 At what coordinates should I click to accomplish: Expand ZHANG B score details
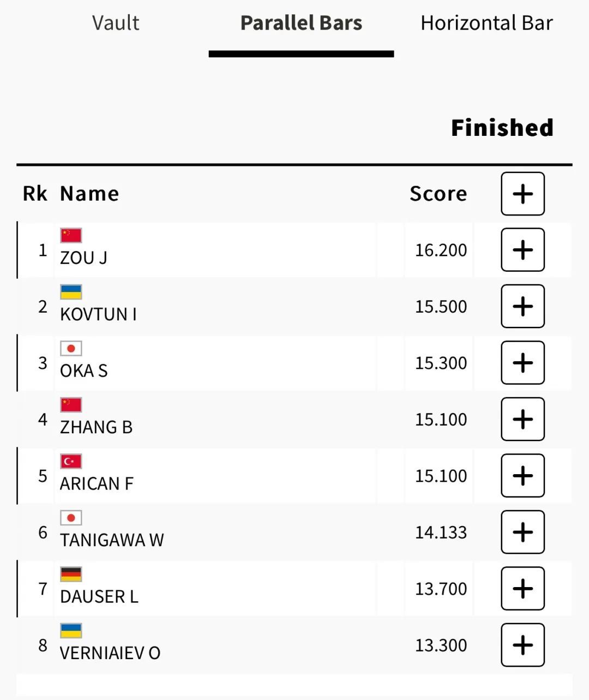tap(522, 419)
